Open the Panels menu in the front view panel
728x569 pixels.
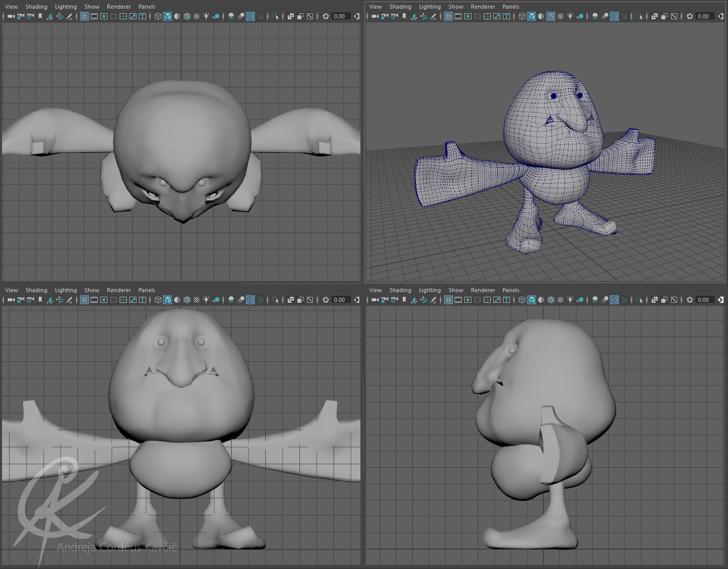click(x=147, y=290)
